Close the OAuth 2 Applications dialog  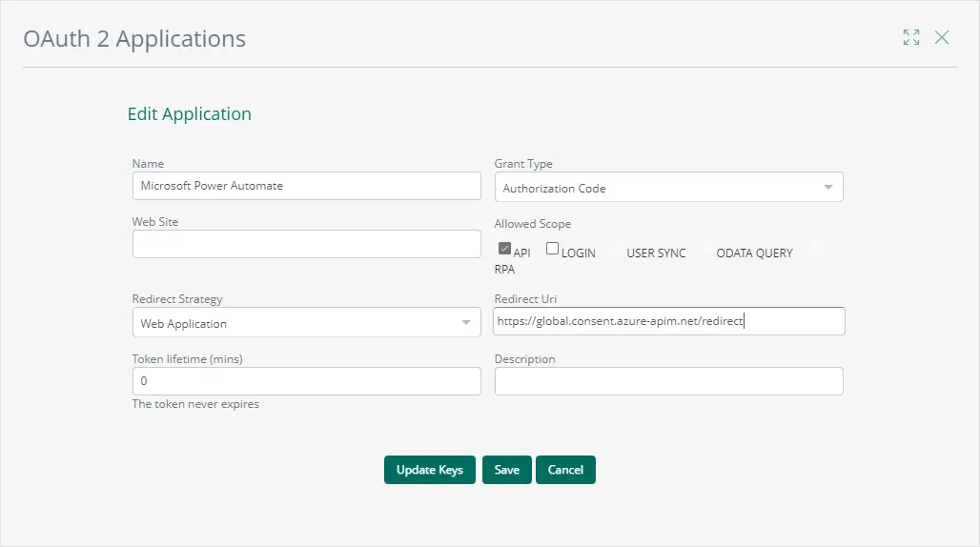point(941,37)
